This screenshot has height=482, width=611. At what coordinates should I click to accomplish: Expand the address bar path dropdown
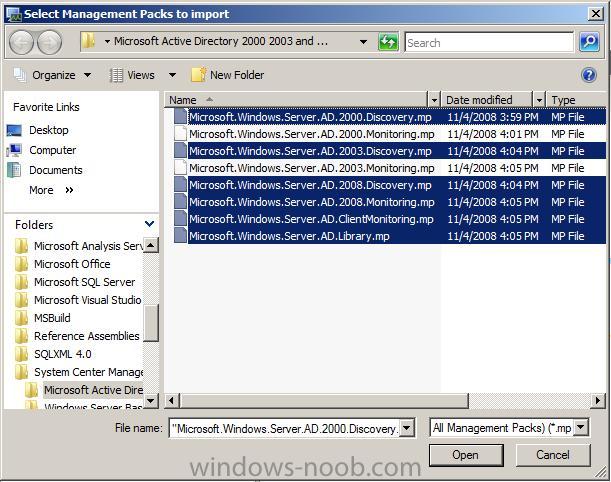click(363, 41)
